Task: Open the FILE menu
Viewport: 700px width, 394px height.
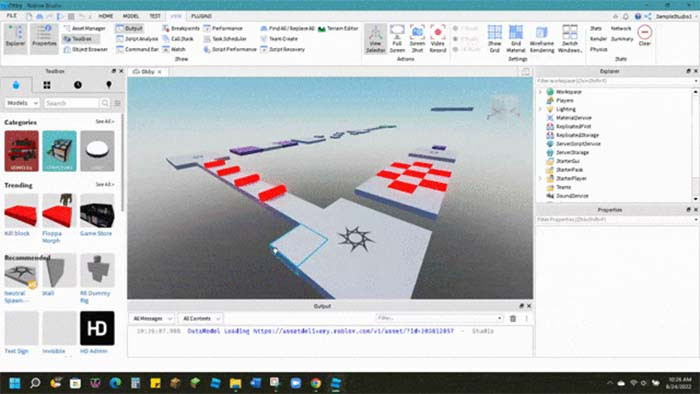Action: pos(12,16)
